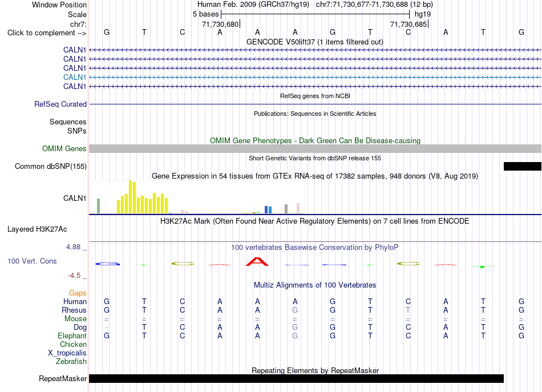Click the OMIM Gene Phenotypes track title

[315, 141]
